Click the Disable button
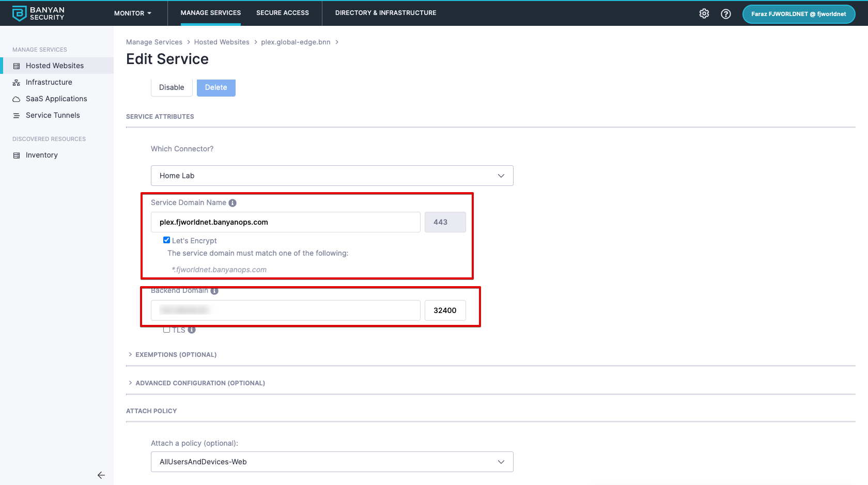This screenshot has height=485, width=868. [172, 87]
